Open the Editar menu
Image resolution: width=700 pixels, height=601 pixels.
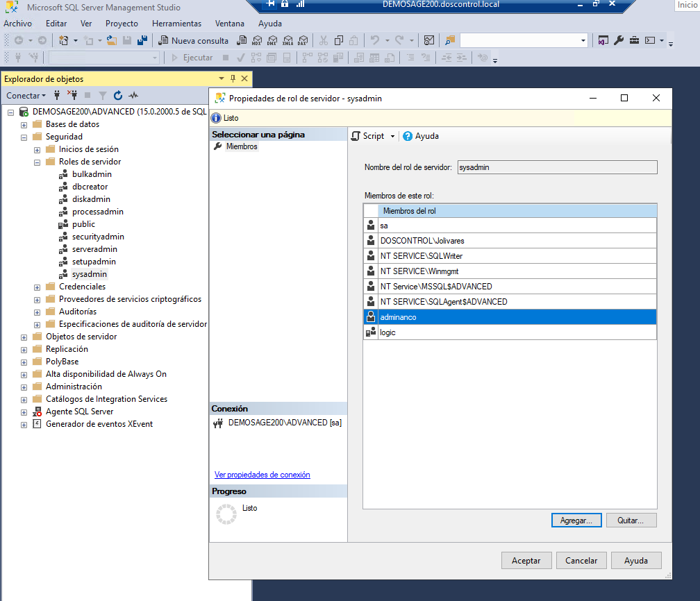point(56,24)
